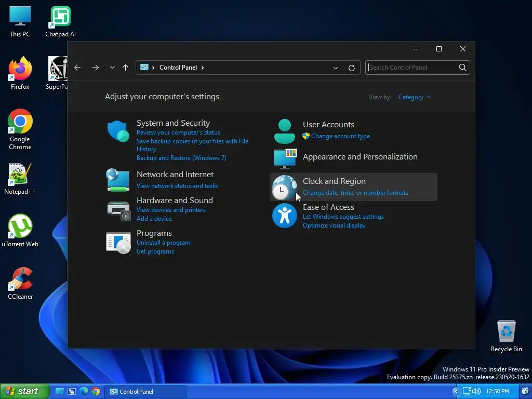
Task: Open This PC desktop icon
Action: click(20, 21)
